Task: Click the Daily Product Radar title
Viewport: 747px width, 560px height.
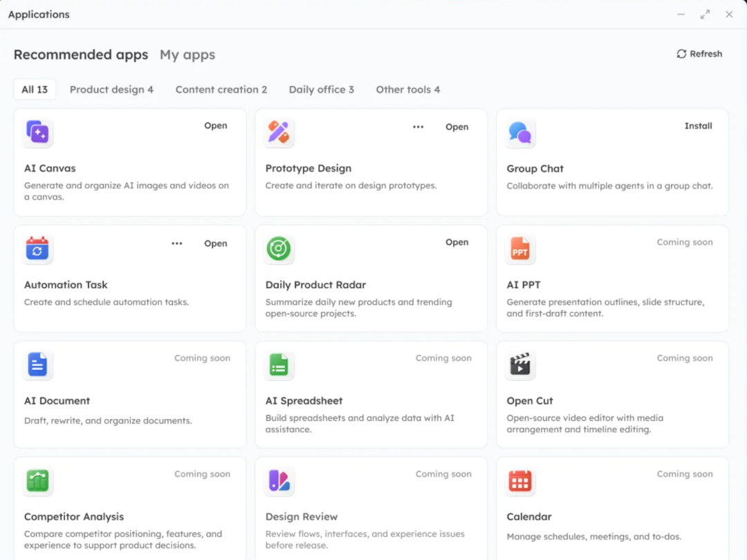Action: 315,285
